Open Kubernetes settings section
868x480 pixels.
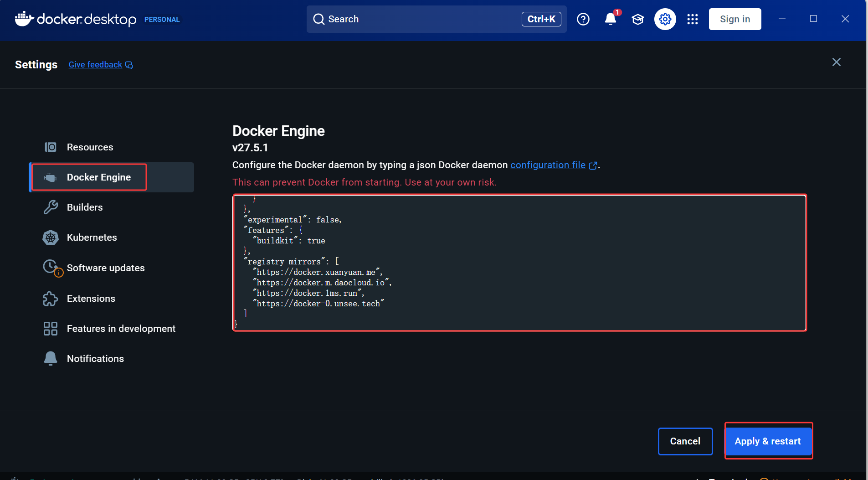coord(112,237)
